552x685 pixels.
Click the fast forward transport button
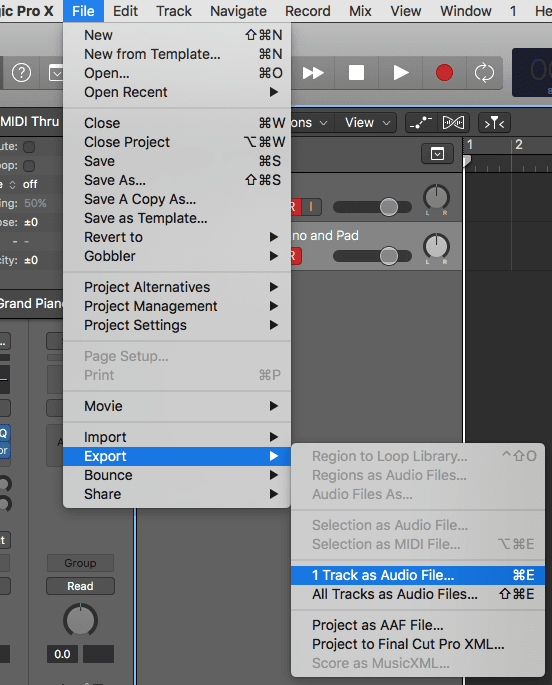pyautogui.click(x=313, y=73)
